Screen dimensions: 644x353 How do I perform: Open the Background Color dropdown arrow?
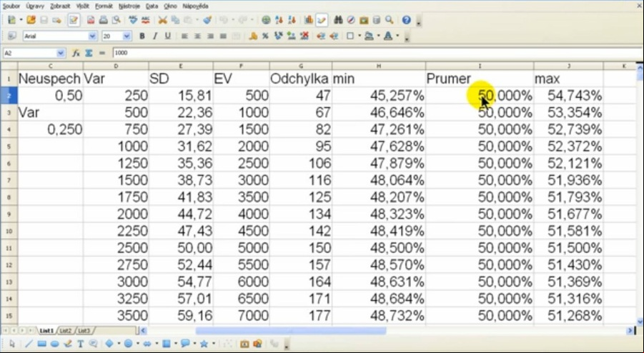(378, 36)
